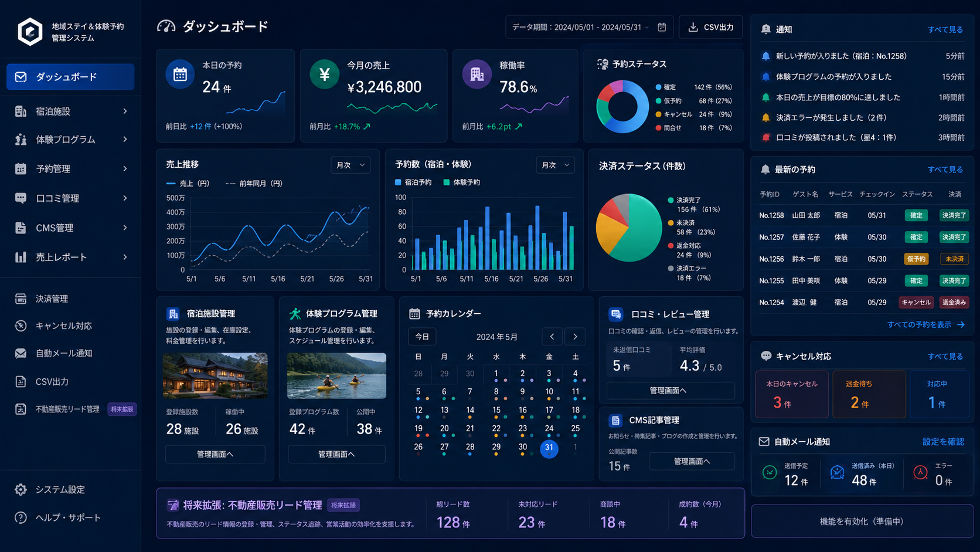Open the 売上推移 月次 dropdown
This screenshot has height=552, width=980.
(351, 165)
